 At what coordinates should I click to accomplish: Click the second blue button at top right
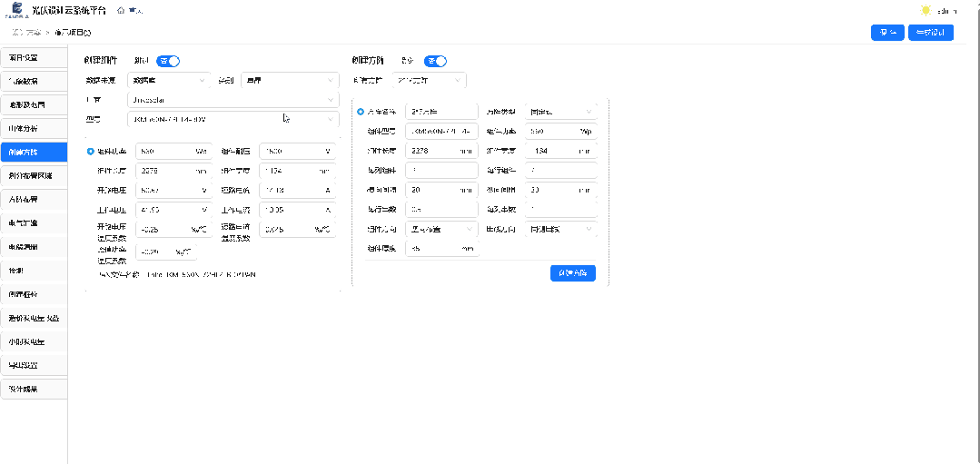(x=931, y=33)
